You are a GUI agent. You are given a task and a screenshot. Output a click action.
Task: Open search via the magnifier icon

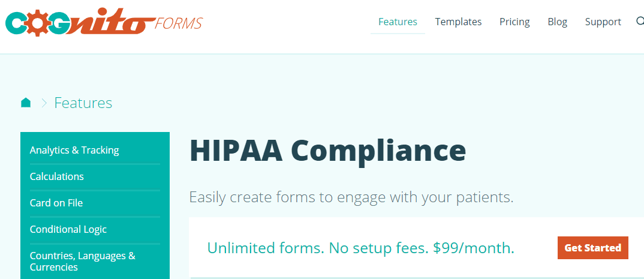(x=640, y=22)
